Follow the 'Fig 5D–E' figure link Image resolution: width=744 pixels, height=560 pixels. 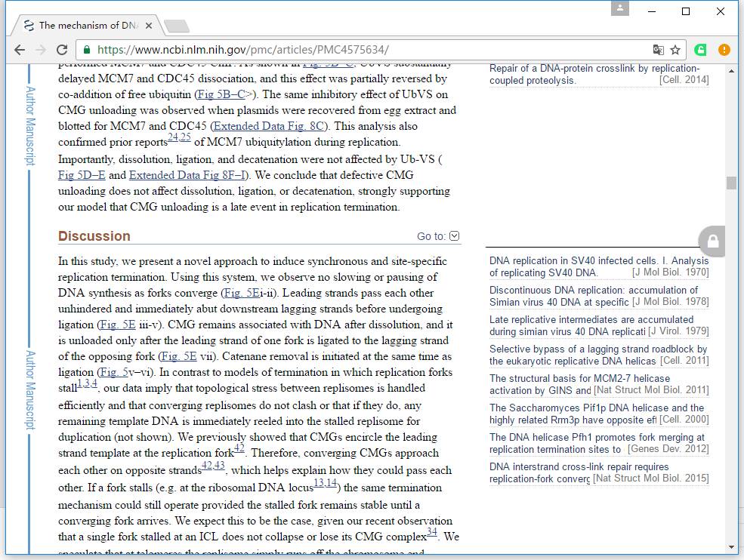tap(82, 175)
